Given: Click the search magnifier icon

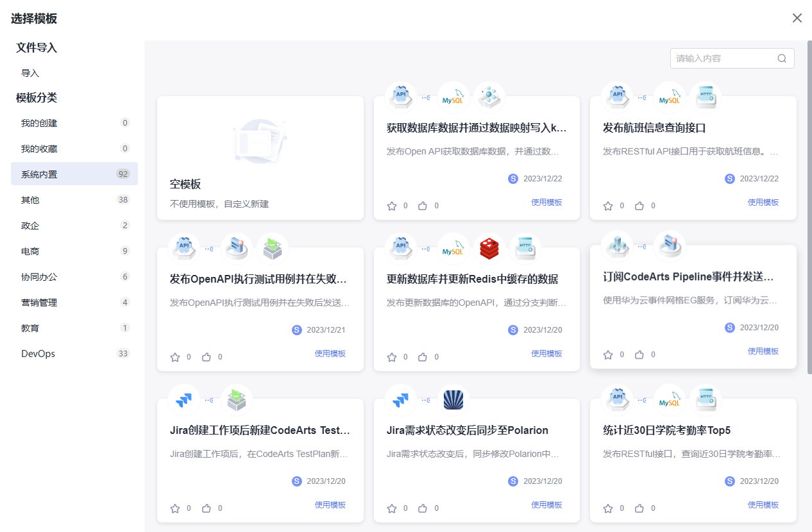Looking at the screenshot, I should [x=782, y=58].
